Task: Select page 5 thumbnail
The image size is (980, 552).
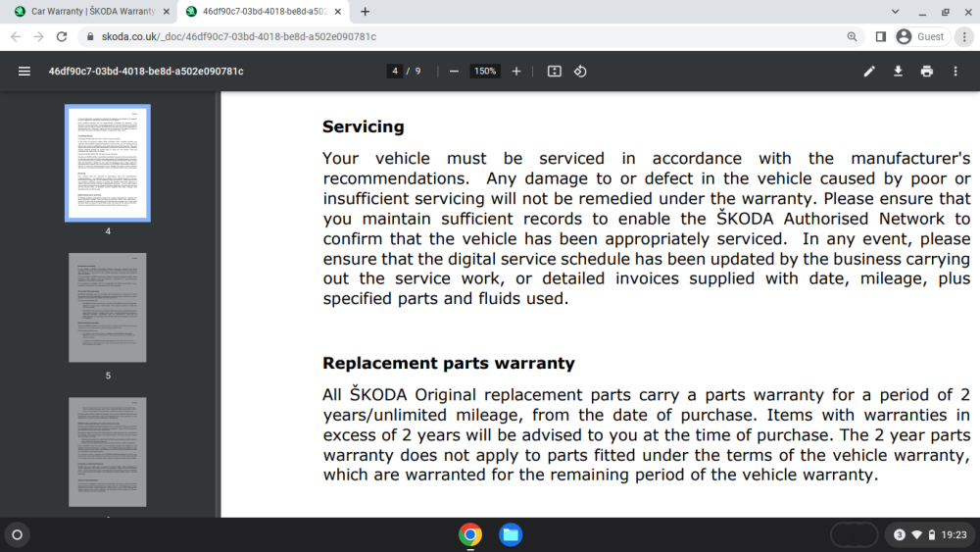Action: click(108, 308)
